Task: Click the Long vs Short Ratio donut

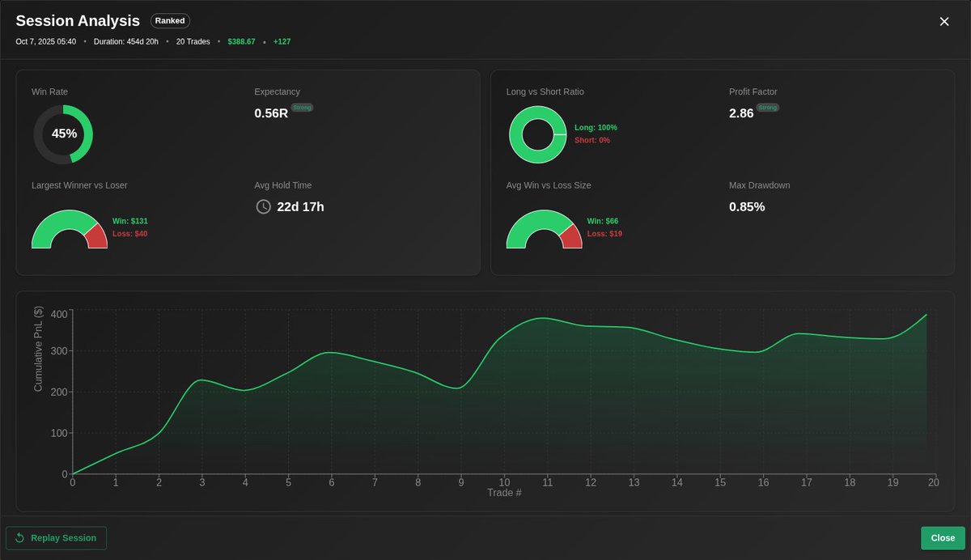Action: click(x=537, y=134)
